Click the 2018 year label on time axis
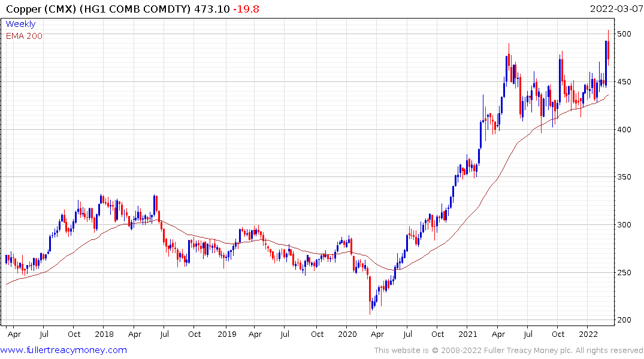This screenshot has width=644, height=359. coord(104,334)
